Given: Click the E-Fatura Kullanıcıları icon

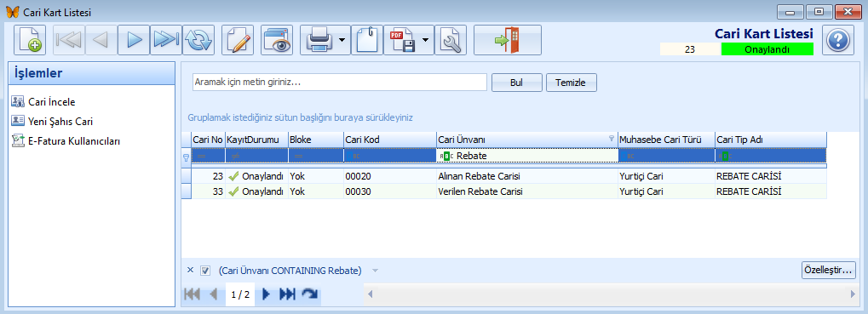Looking at the screenshot, I should click(18, 140).
